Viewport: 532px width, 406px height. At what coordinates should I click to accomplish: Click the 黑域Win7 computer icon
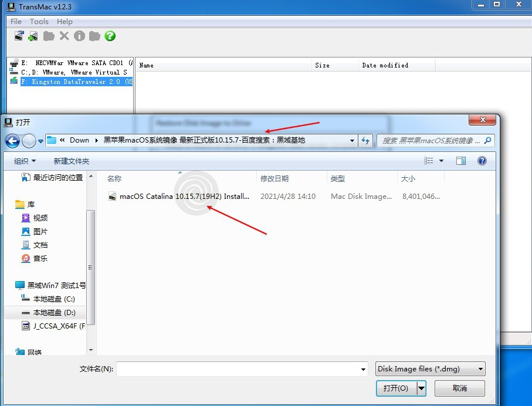[20, 285]
